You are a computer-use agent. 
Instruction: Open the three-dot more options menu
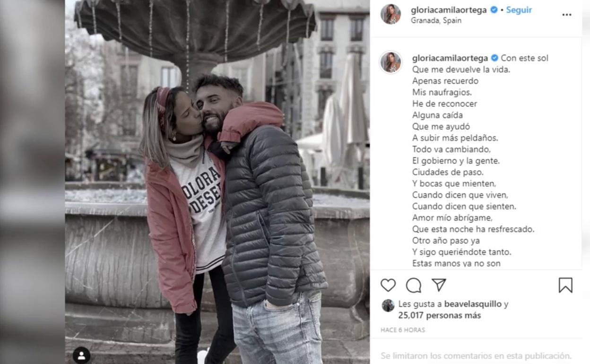pos(567,15)
